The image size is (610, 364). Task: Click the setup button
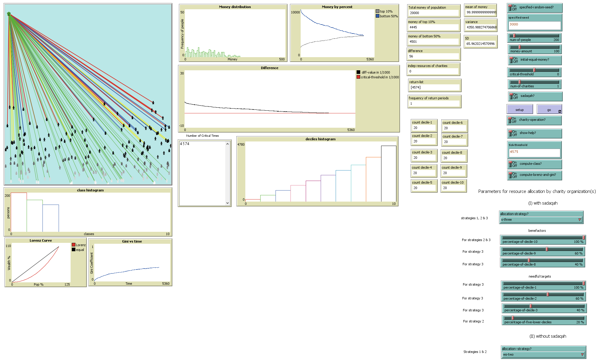click(x=520, y=109)
